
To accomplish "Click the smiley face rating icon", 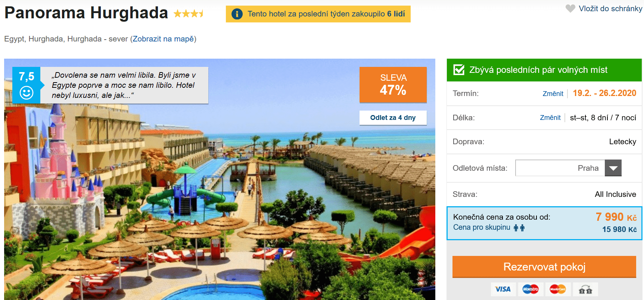I will (x=27, y=93).
